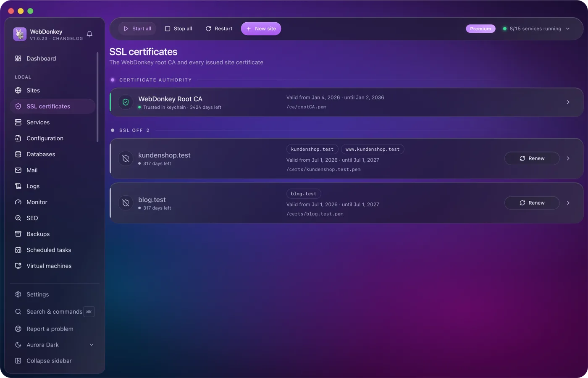Click the Services server icon

point(18,122)
